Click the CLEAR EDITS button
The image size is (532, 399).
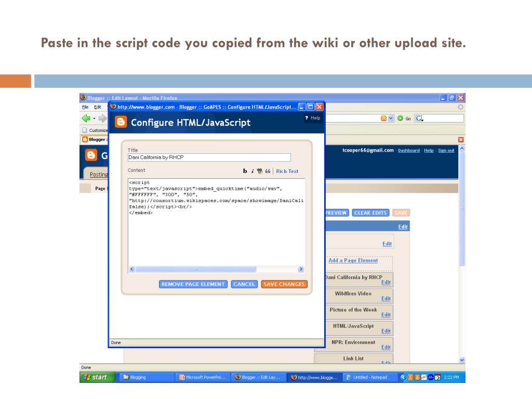[x=370, y=212]
